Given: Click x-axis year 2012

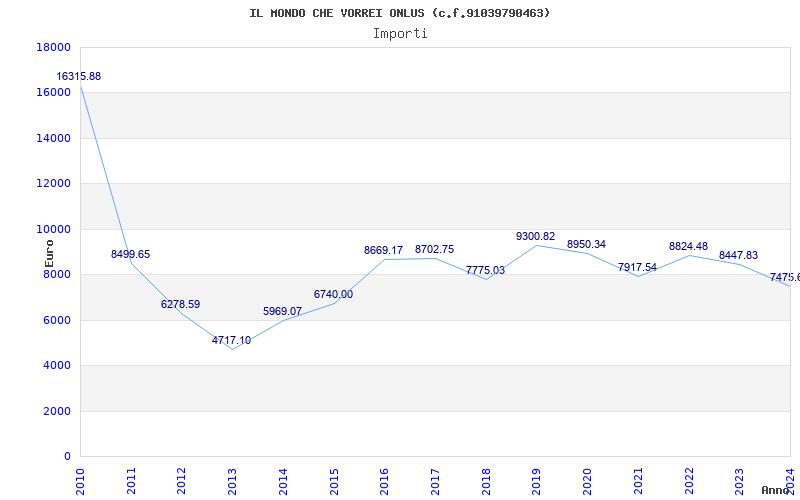Looking at the screenshot, I should click(x=182, y=481).
